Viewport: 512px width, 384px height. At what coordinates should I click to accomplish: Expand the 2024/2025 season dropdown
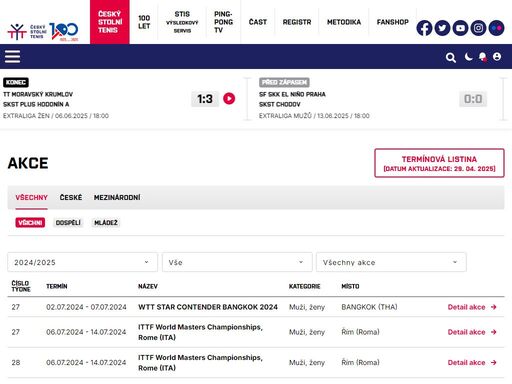82,262
